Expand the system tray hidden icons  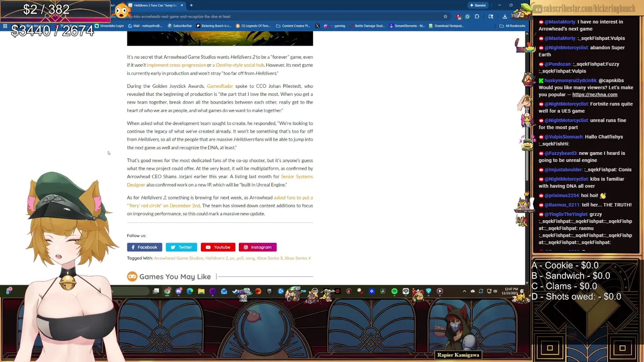(x=464, y=291)
